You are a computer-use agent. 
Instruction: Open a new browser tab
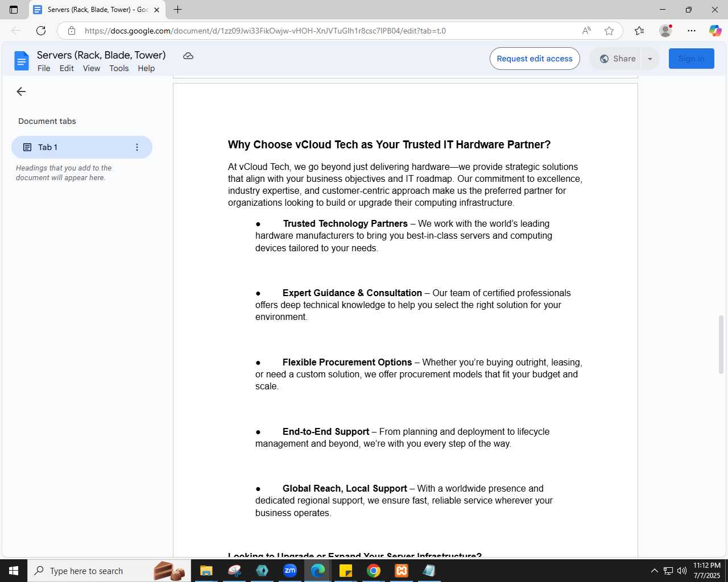pos(177,10)
